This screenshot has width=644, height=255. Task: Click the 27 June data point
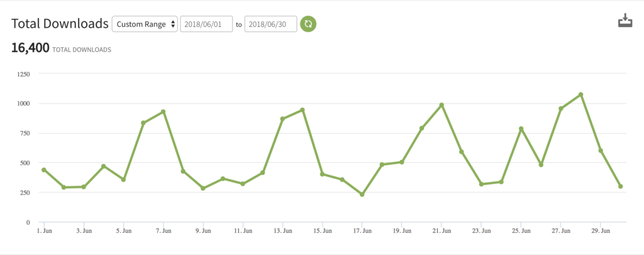[x=560, y=109]
